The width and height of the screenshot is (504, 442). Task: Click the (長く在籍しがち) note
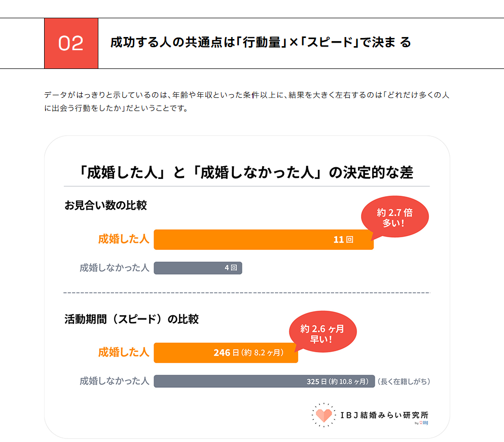[404, 381]
